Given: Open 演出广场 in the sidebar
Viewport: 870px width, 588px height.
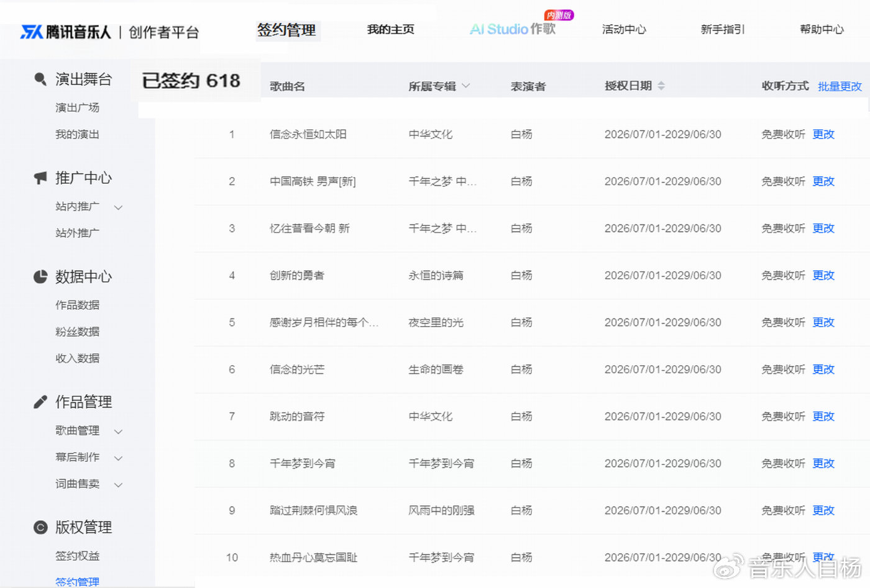Looking at the screenshot, I should [x=77, y=107].
